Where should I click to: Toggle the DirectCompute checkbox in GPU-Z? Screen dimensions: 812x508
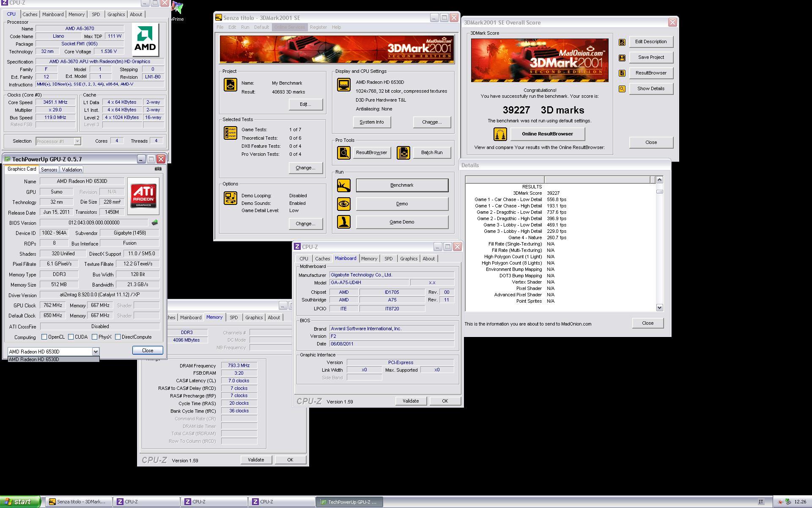tap(118, 337)
